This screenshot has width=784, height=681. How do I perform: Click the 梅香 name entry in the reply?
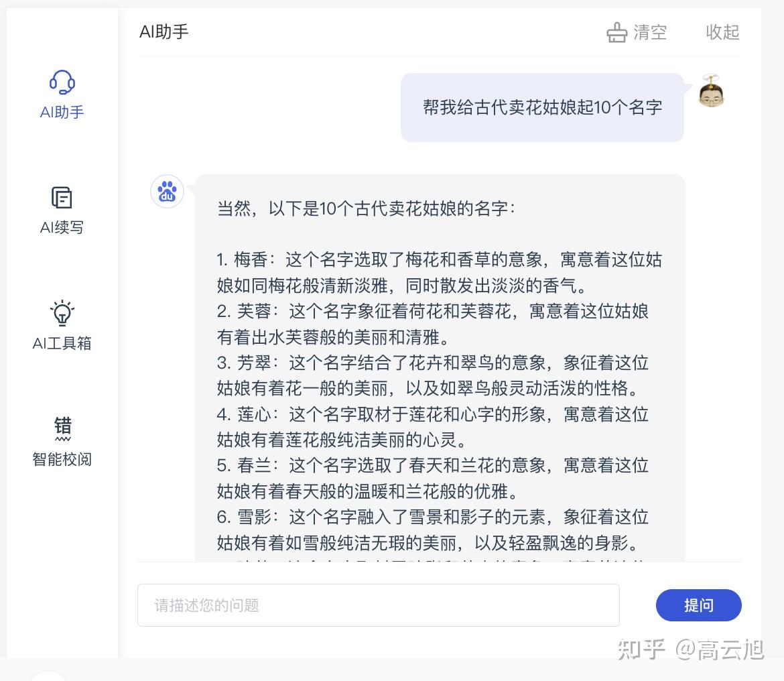coord(251,259)
